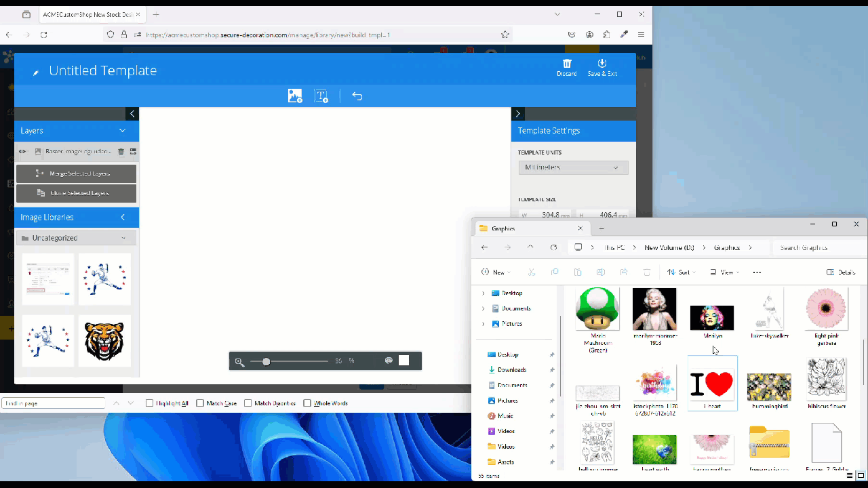
Task: Collapse the left sidebar with the arrow
Action: 132,114
